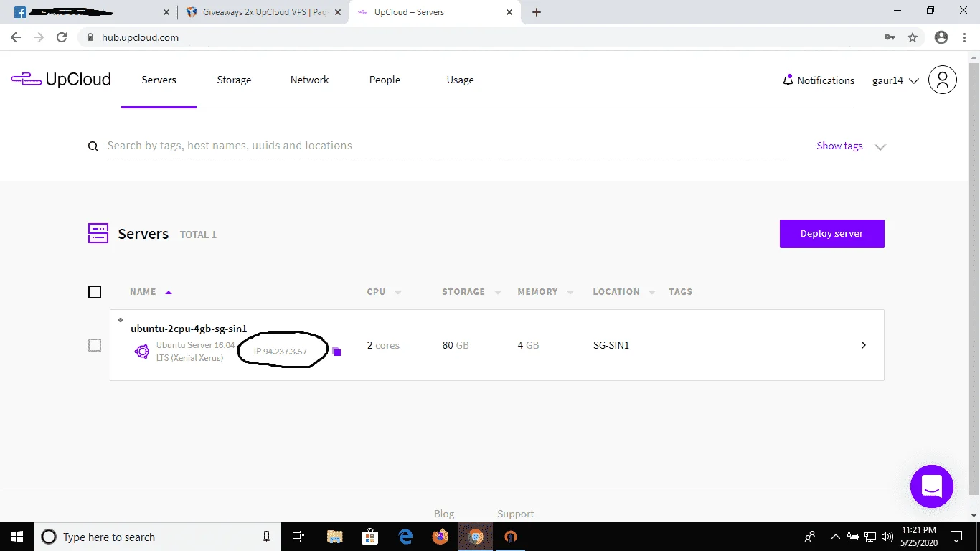The width and height of the screenshot is (980, 551).
Task: Open the Support footer link
Action: 515,514
